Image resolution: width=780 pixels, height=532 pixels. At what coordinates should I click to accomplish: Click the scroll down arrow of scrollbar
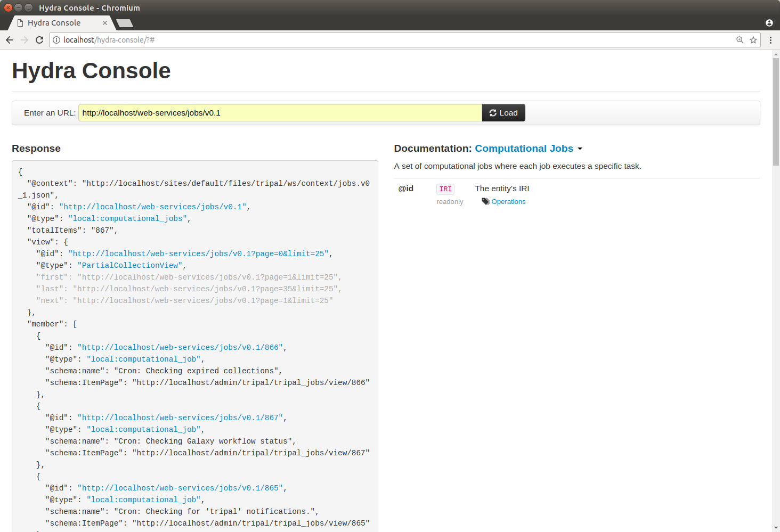pos(776,528)
